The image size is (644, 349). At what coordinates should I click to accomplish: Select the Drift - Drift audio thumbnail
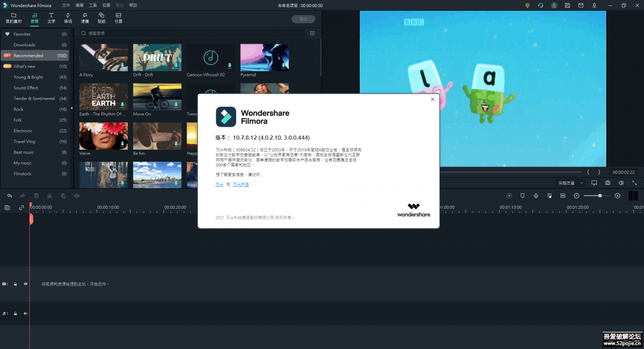(157, 57)
